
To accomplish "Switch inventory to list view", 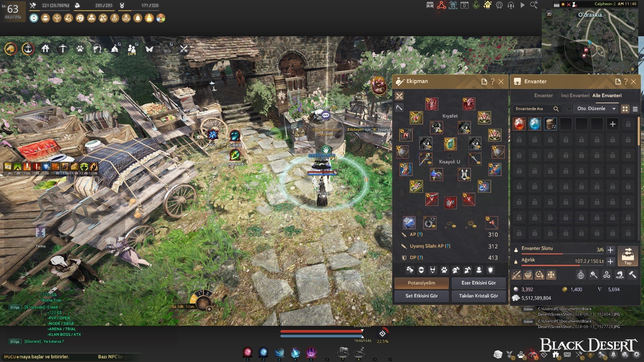I will [x=635, y=109].
